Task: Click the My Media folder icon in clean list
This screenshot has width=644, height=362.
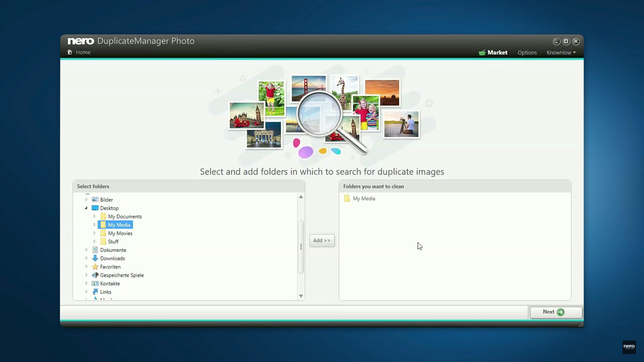Action: 347,198
